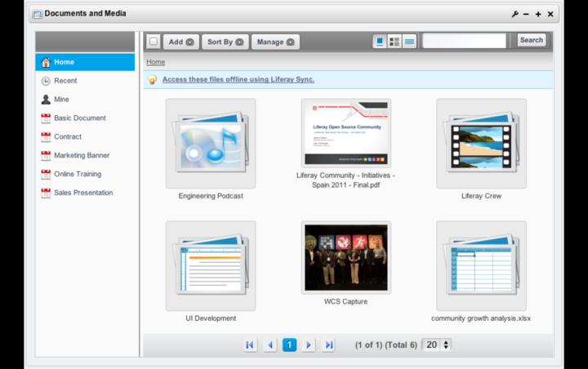Switch to list view

[409, 42]
